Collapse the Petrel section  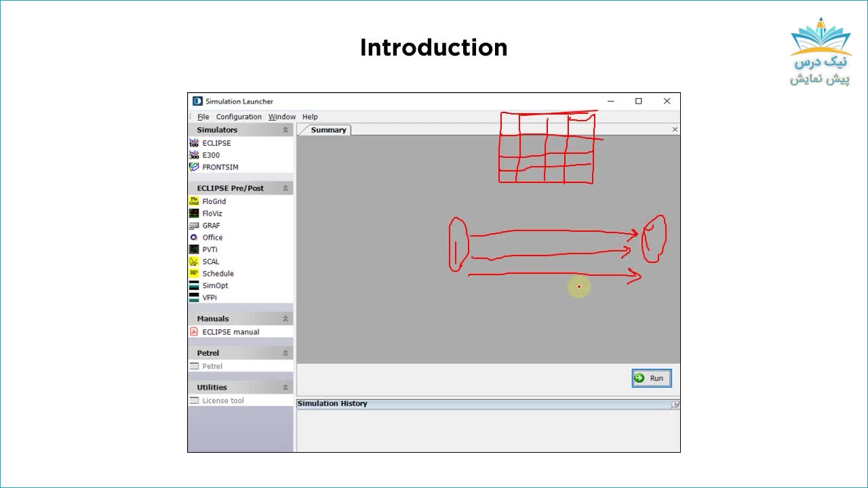pyautogui.click(x=285, y=353)
